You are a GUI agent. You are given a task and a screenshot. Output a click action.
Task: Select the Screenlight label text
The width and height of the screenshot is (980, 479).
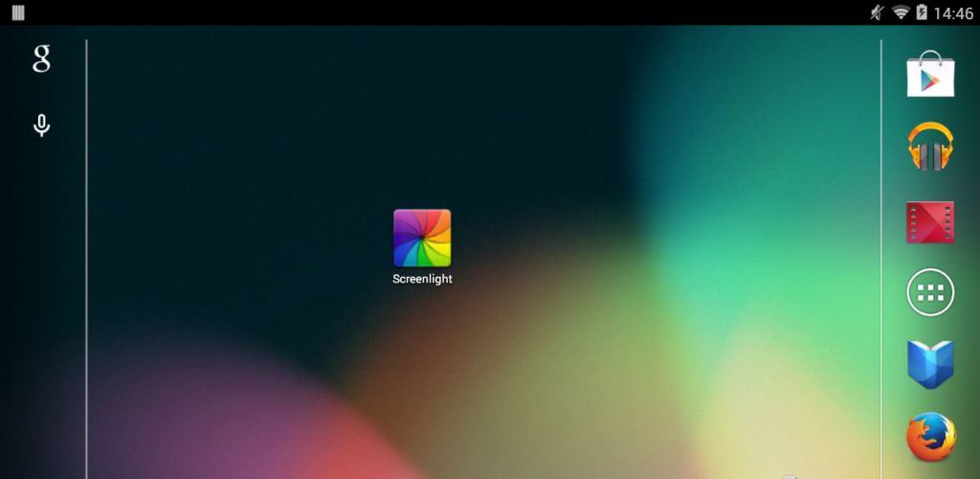click(x=422, y=279)
